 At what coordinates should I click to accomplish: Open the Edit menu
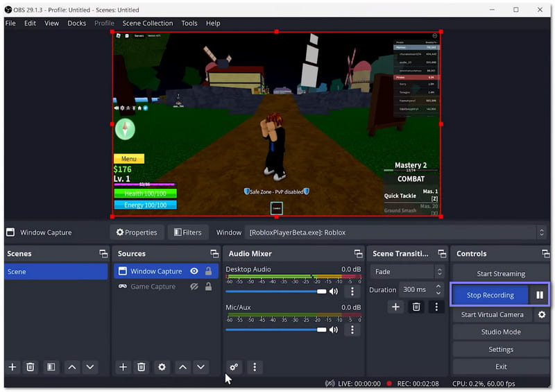[x=30, y=23]
